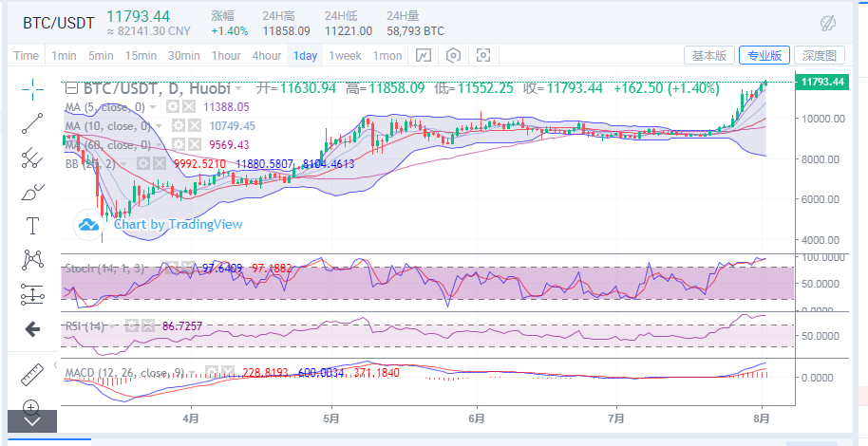Select the crosshair cursor tool

pyautogui.click(x=32, y=89)
